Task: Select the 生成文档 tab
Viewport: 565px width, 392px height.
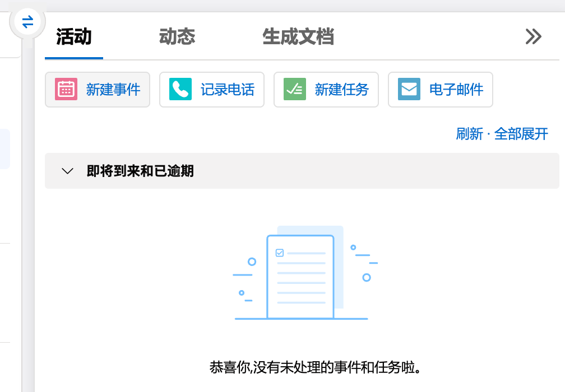Action: coord(298,37)
